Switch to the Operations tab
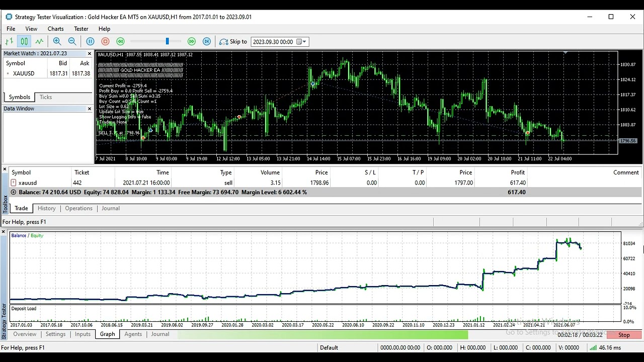Image resolution: width=644 pixels, height=362 pixels. click(78, 208)
